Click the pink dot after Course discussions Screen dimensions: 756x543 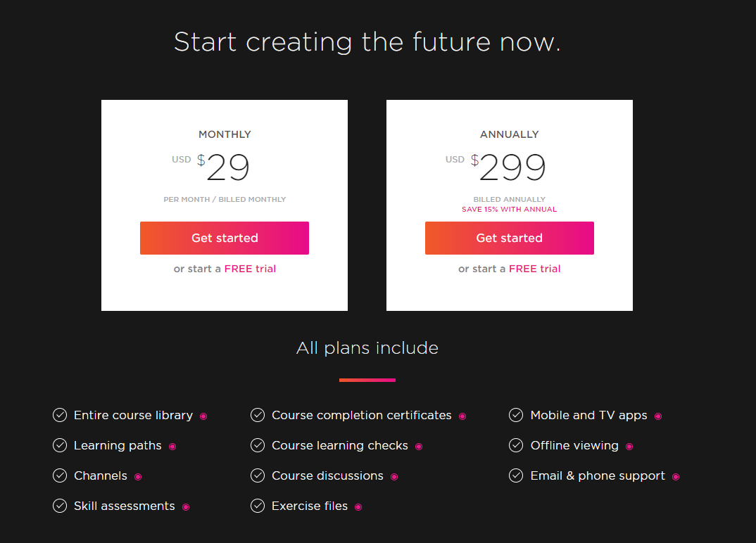394,477
